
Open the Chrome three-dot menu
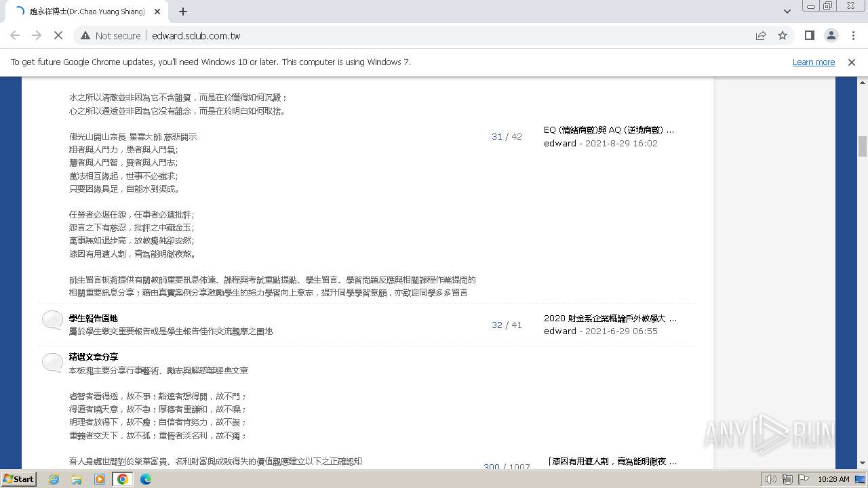tap(852, 35)
